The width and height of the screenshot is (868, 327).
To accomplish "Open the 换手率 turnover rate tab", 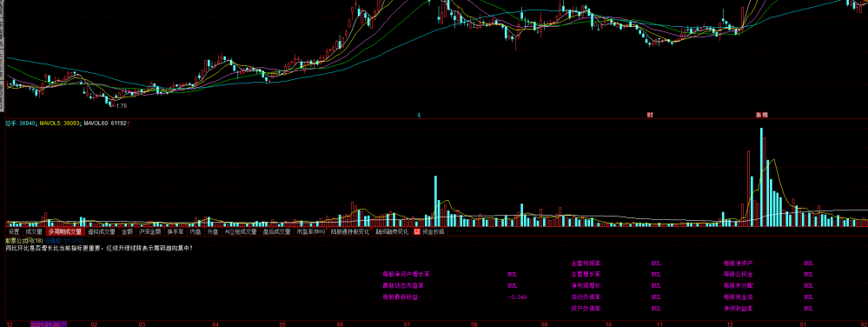I will [175, 231].
